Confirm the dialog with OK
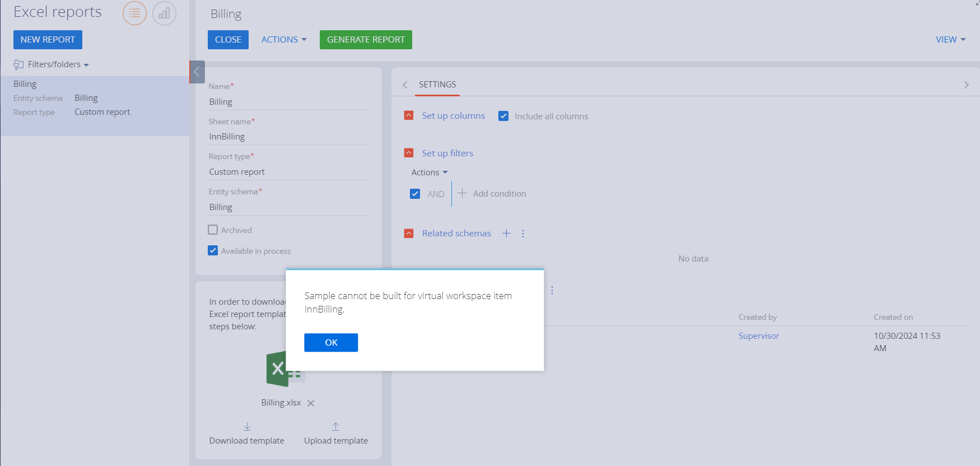Image resolution: width=980 pixels, height=466 pixels. pos(331,343)
